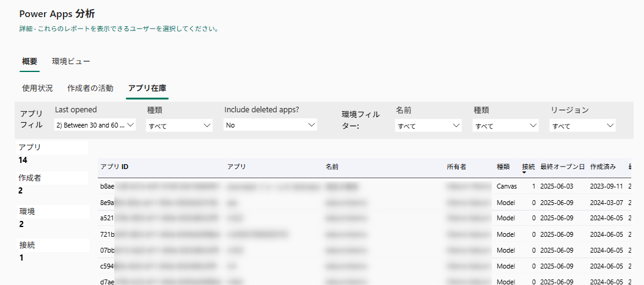The width and height of the screenshot is (644, 285).
Task: Open the 作成者の活動 sub-tab
Action: click(x=90, y=88)
